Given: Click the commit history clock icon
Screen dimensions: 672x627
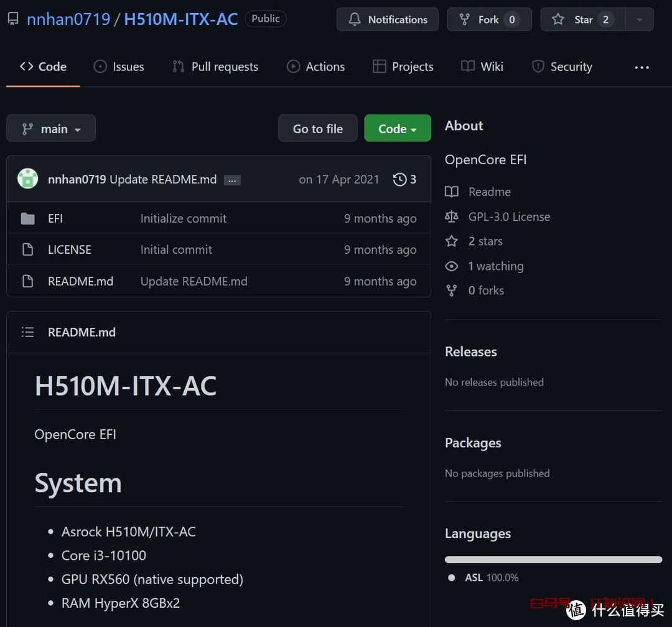Looking at the screenshot, I should click(x=399, y=180).
